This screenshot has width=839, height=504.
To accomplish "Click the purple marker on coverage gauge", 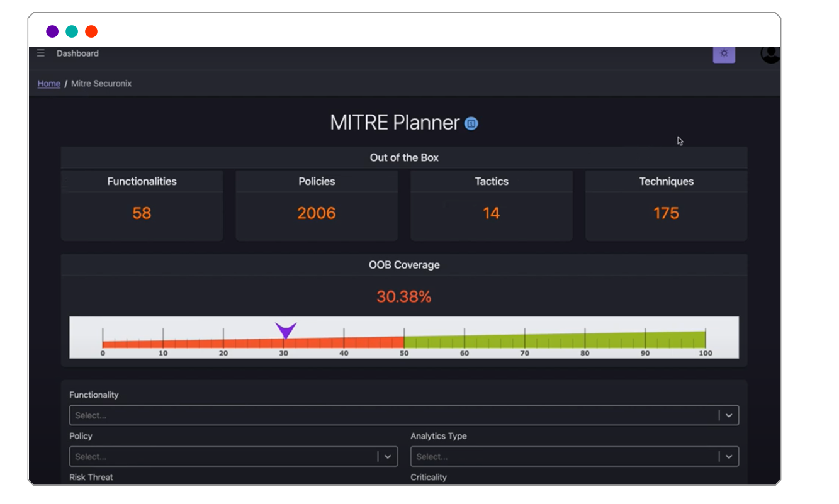I will [x=286, y=330].
